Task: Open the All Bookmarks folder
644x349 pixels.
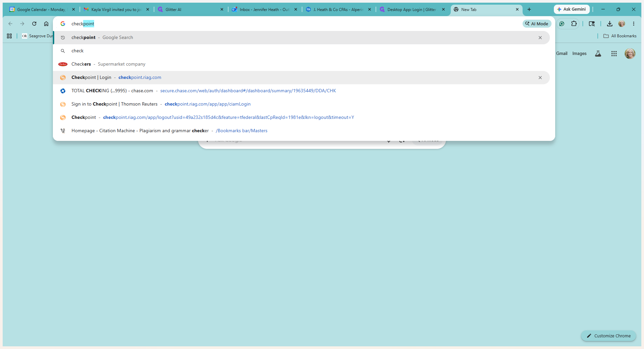Action: coord(620,36)
